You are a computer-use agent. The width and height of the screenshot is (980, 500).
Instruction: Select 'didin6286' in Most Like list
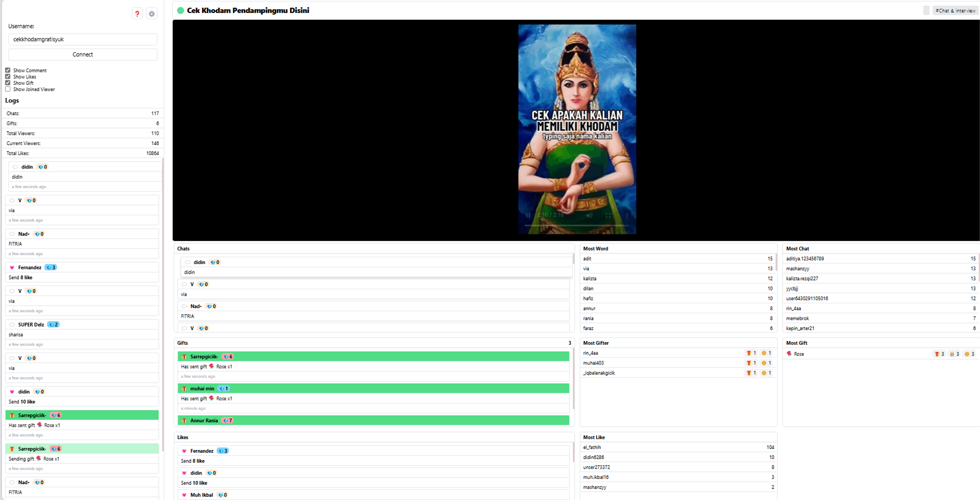coord(593,457)
